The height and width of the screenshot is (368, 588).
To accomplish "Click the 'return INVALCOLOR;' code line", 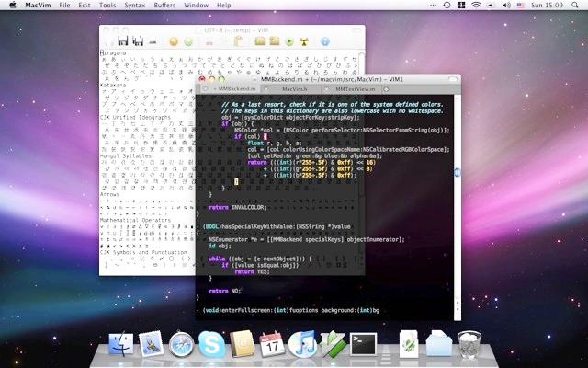I will pos(237,207).
